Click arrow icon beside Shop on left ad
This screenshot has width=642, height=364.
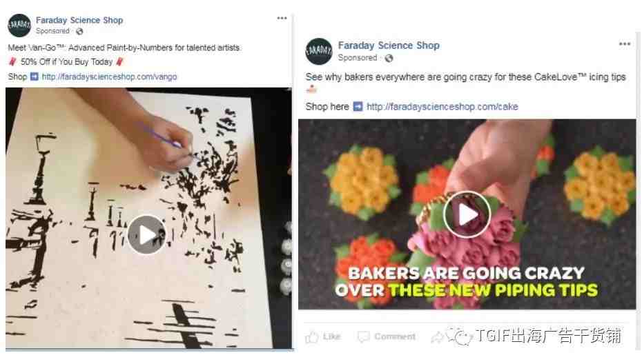[35, 77]
